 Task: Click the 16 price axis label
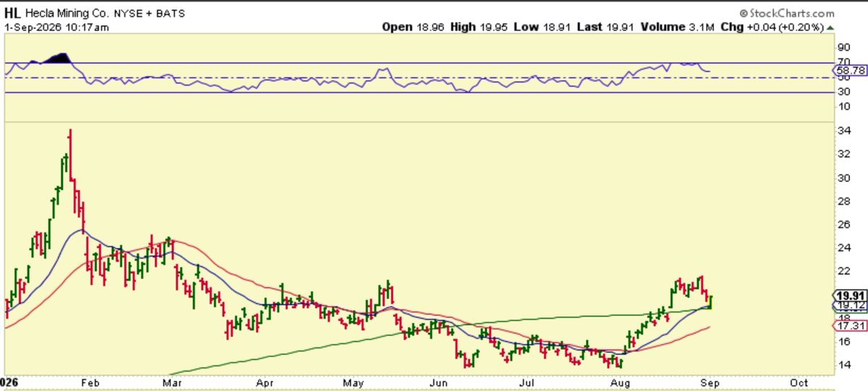coord(843,341)
